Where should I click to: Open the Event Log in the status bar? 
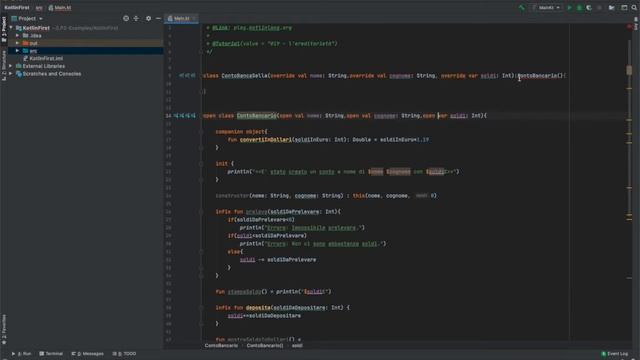[x=614, y=353]
